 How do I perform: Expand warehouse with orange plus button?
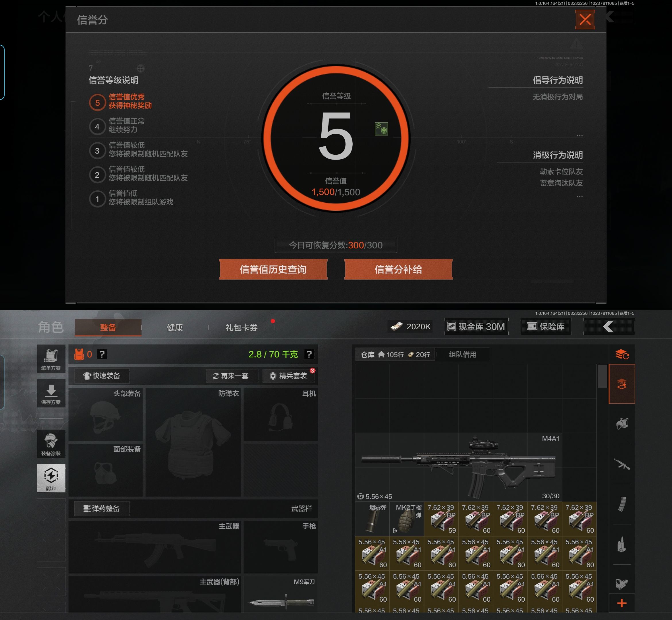[622, 603]
